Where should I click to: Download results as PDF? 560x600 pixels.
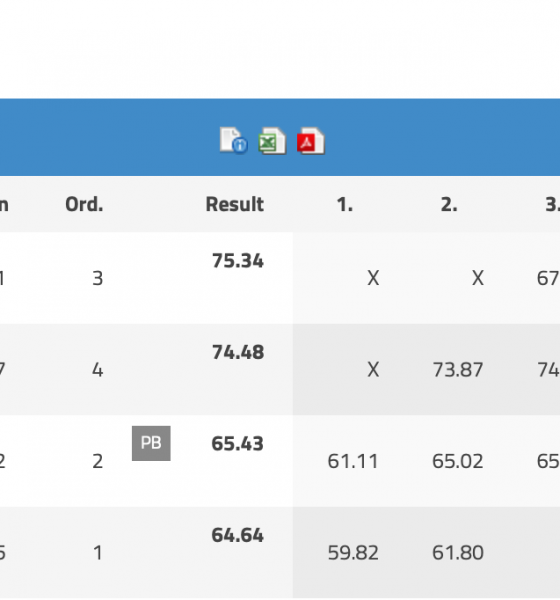click(311, 141)
